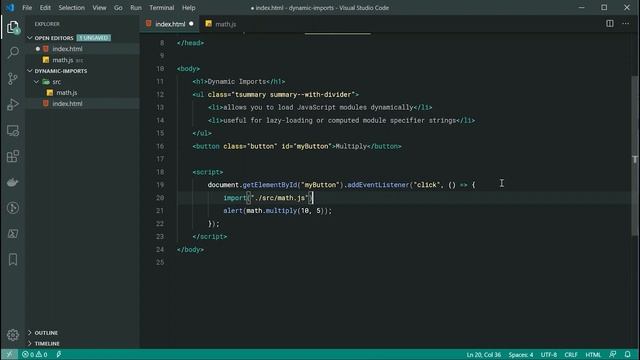Open the Extensions view icon
Image resolution: width=640 pixels, height=360 pixels.
tap(13, 156)
